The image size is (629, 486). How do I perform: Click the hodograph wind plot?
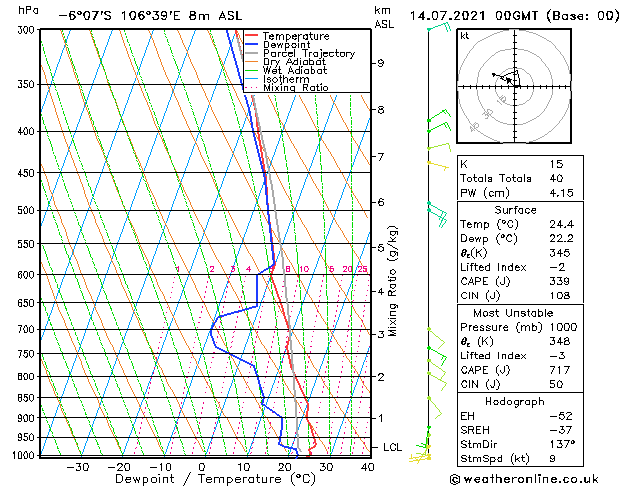(x=514, y=86)
